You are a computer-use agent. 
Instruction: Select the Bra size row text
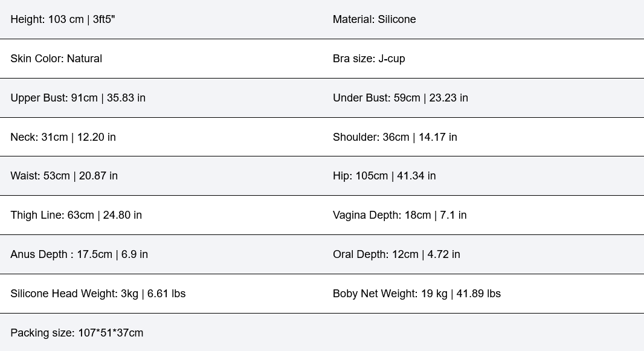point(369,59)
